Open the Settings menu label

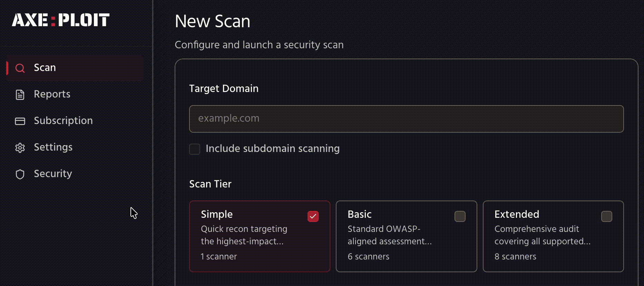[x=53, y=147]
